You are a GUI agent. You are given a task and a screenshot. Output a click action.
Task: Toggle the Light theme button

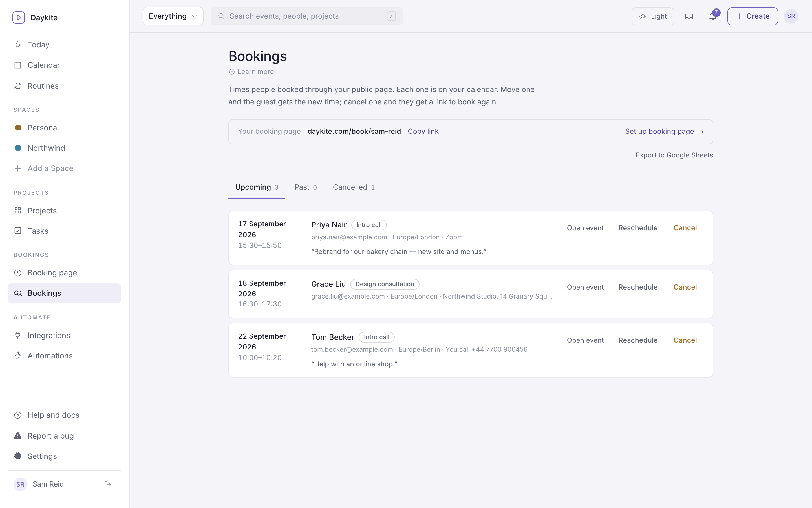pyautogui.click(x=653, y=16)
